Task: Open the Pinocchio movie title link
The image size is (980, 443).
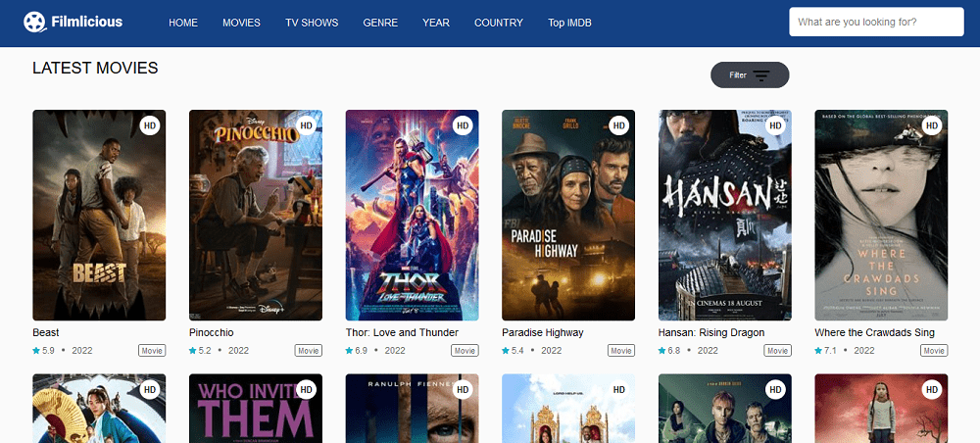Action: coord(212,332)
